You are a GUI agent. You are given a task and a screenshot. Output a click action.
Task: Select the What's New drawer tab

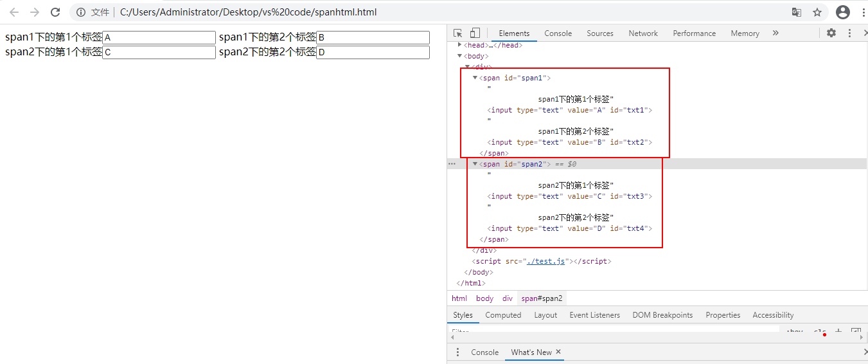point(531,352)
